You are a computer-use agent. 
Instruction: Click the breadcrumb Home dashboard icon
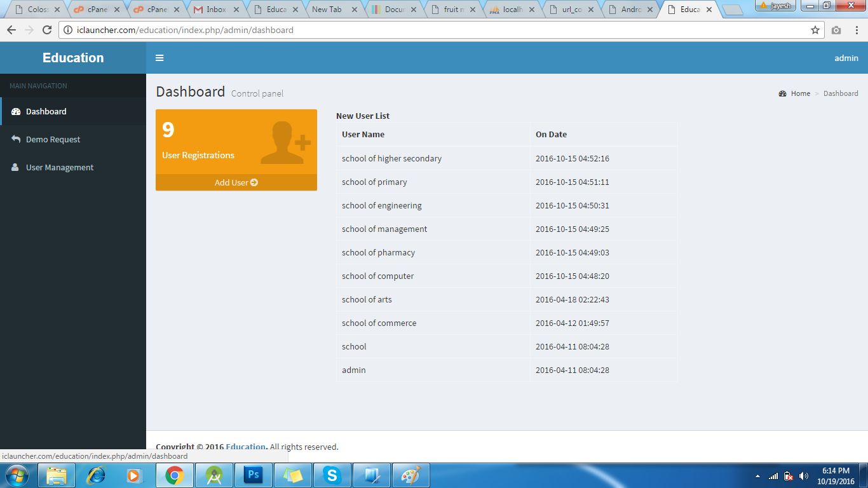783,93
